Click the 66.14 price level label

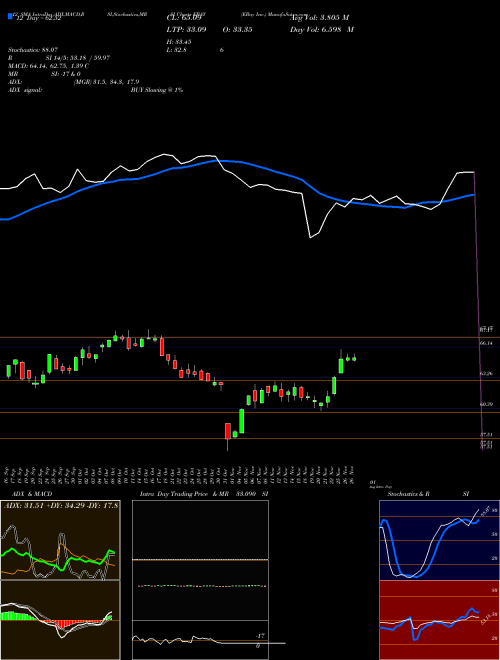(486, 343)
